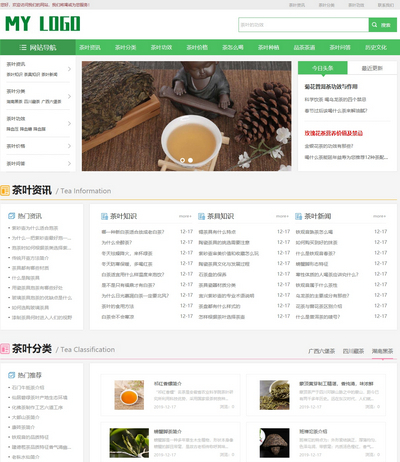400x462 pixels.
Task: Expand the 茶叶功效 sidebar chevron
Action: [x=69, y=124]
